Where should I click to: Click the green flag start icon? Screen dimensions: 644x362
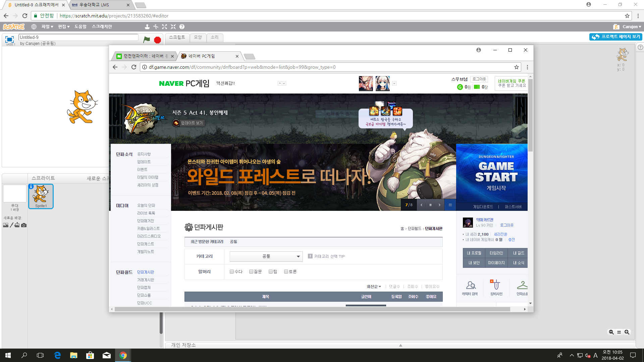tap(147, 40)
